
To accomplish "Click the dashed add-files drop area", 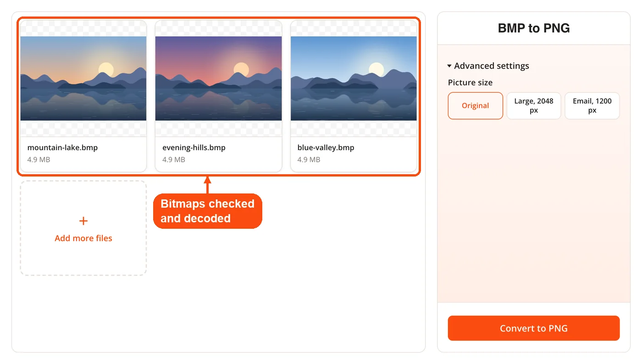I will tap(83, 228).
